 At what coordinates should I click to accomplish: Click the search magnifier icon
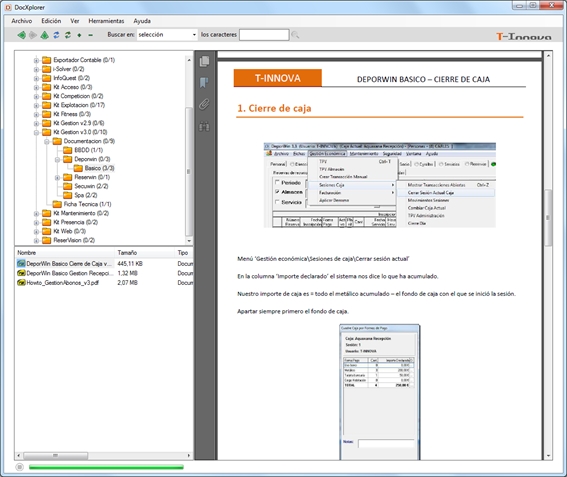[295, 35]
